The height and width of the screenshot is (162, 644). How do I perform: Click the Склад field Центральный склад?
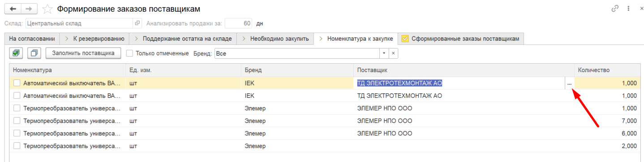tap(79, 23)
